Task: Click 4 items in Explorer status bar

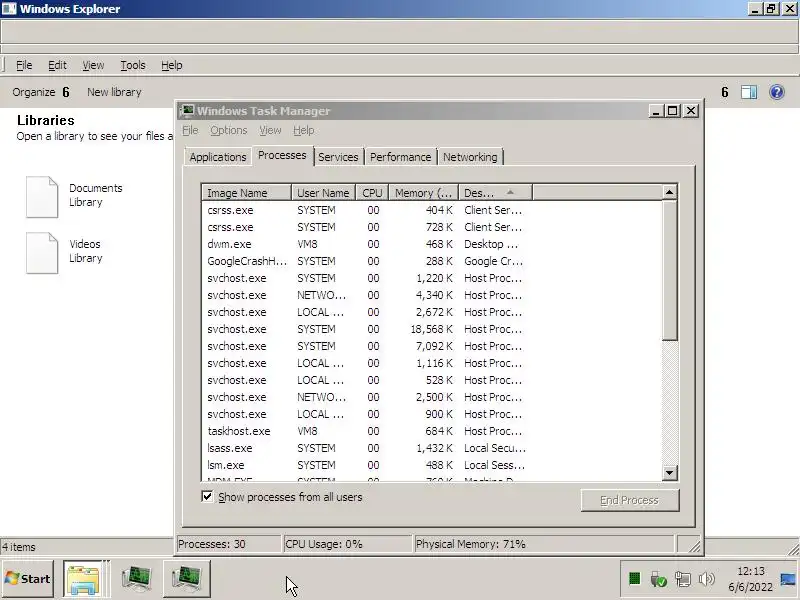Action: pyautogui.click(x=19, y=547)
